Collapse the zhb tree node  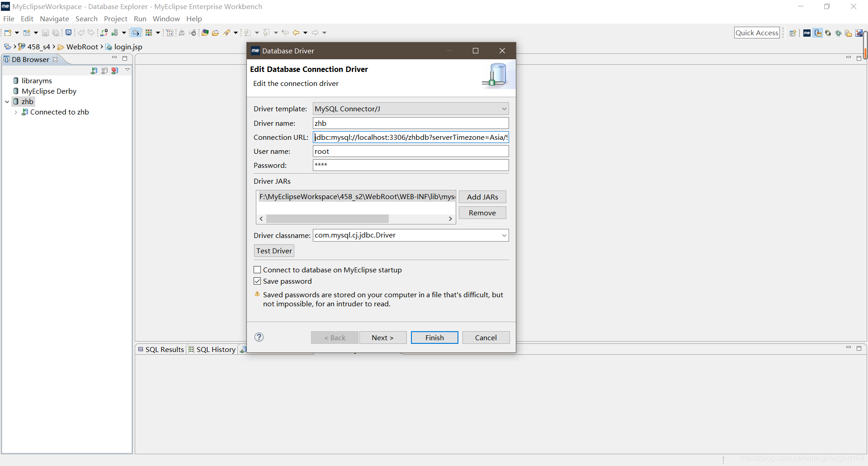click(7, 102)
